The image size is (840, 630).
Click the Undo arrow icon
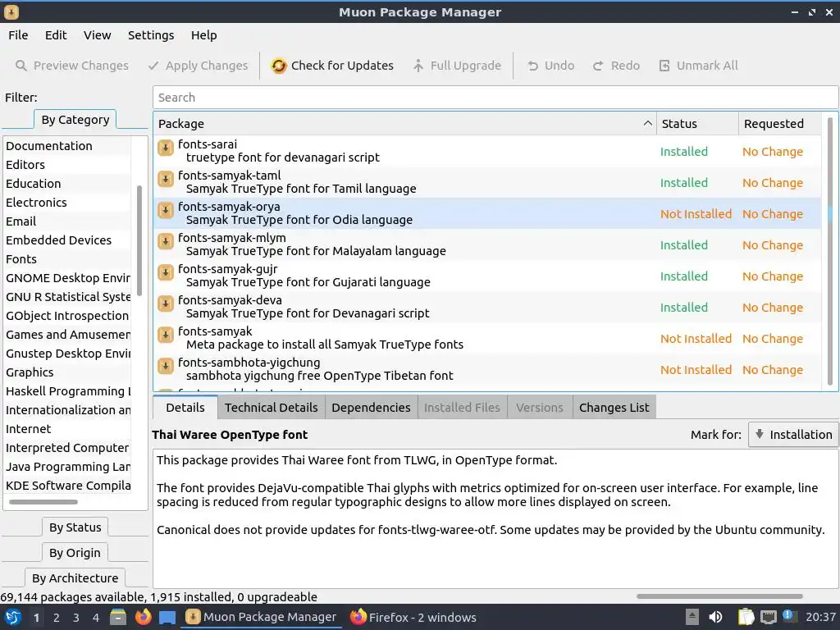click(x=532, y=66)
